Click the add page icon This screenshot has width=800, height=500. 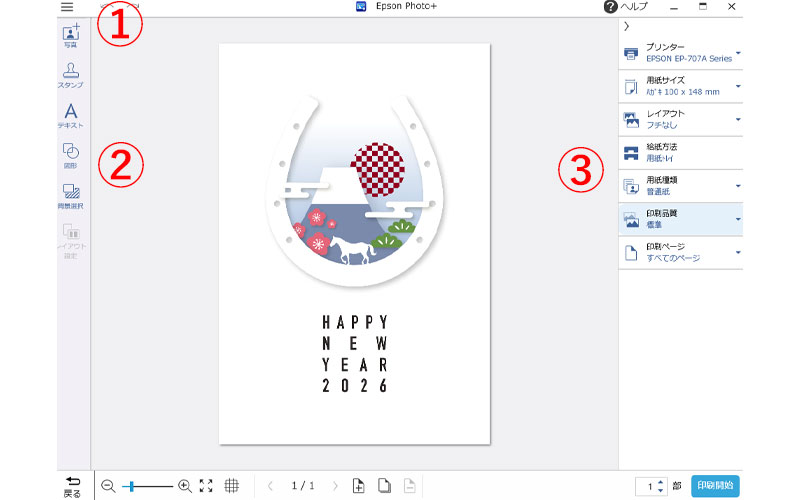[359, 486]
